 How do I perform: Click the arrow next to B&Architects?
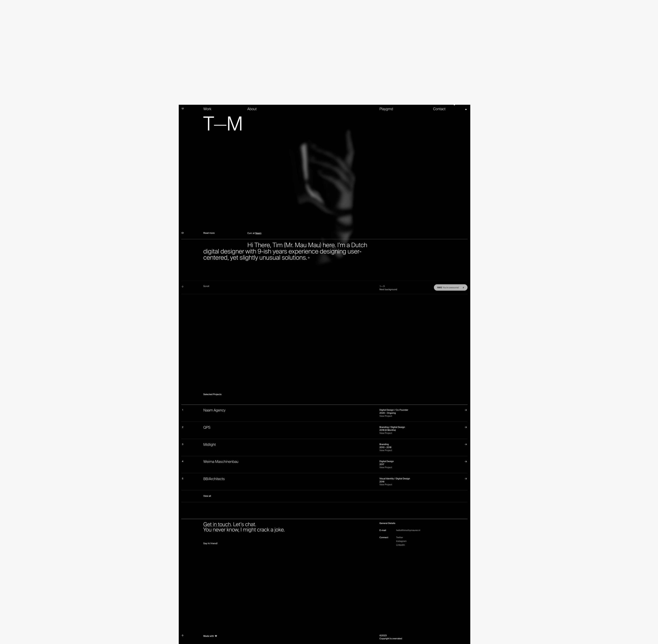[466, 479]
